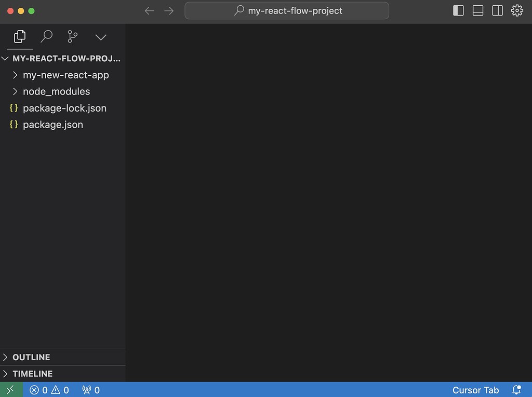This screenshot has height=397, width=532.
Task: Click Cursor Tab in the status bar
Action: pyautogui.click(x=475, y=390)
